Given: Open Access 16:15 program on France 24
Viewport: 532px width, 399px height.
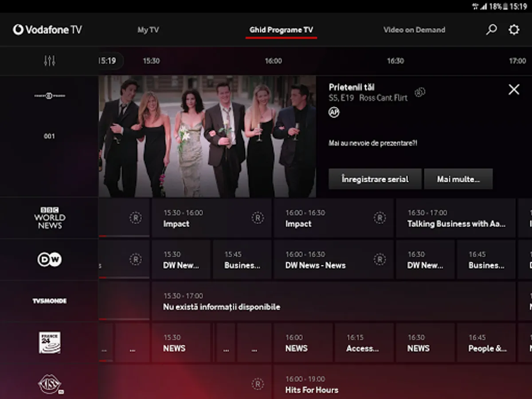Looking at the screenshot, I should [x=364, y=343].
